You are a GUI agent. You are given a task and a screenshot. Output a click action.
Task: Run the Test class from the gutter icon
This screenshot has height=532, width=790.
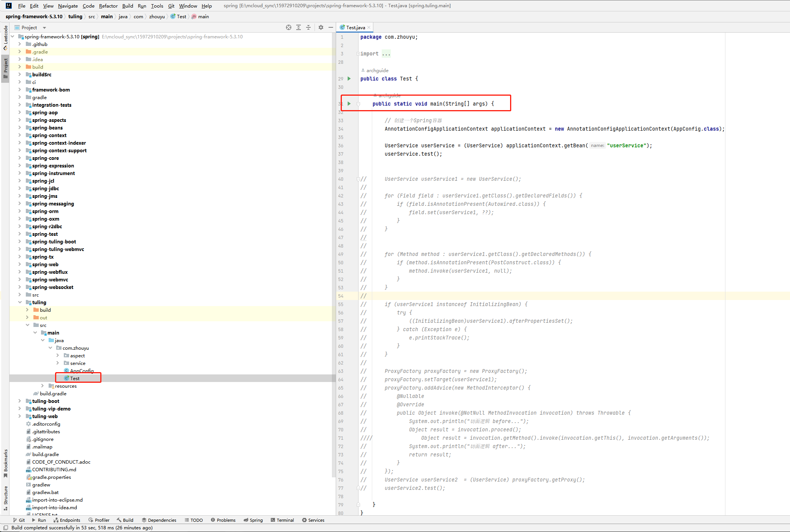[349, 79]
